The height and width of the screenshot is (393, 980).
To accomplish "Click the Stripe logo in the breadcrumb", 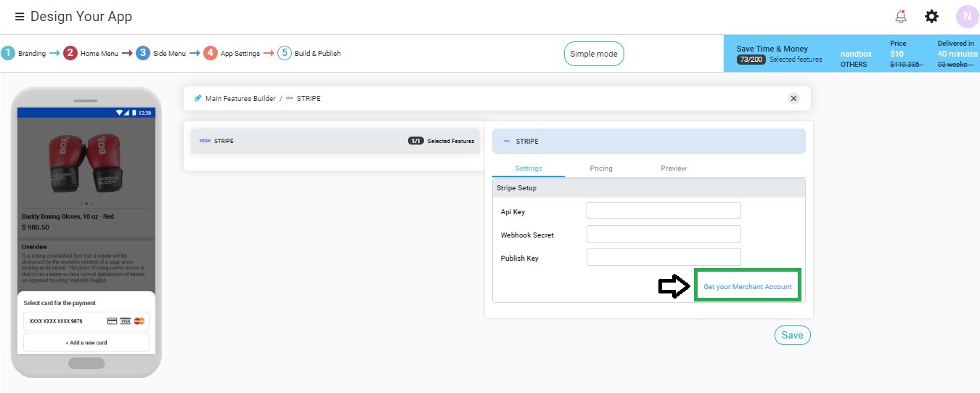I will click(x=290, y=98).
